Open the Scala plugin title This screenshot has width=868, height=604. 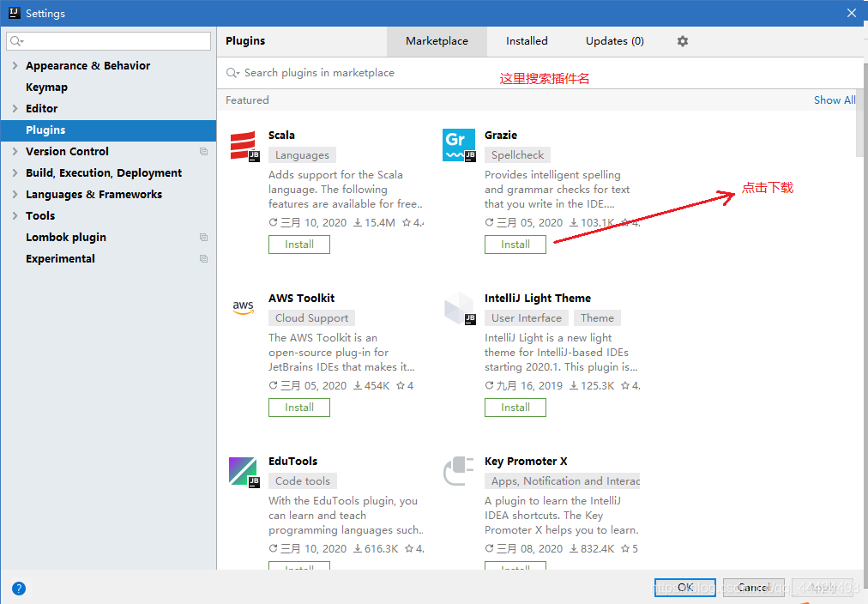click(x=281, y=135)
